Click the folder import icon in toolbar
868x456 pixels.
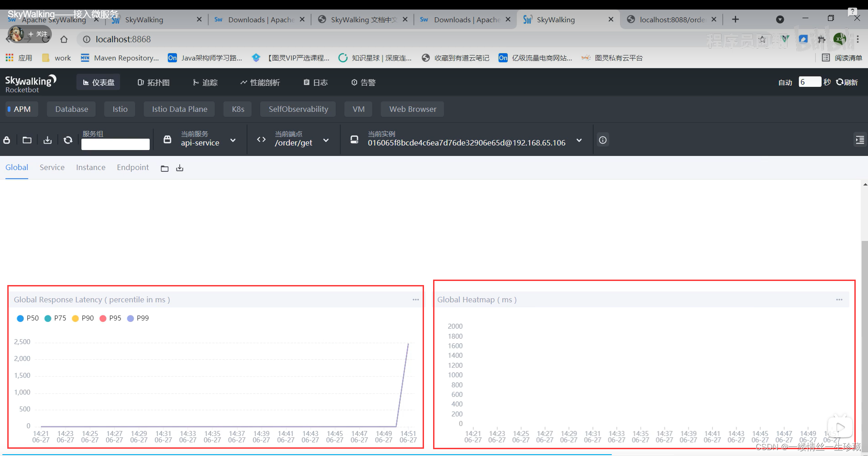27,140
